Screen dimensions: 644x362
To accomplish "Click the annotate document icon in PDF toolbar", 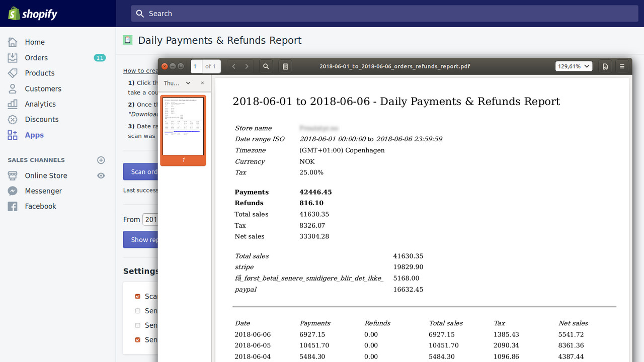I will [x=285, y=66].
